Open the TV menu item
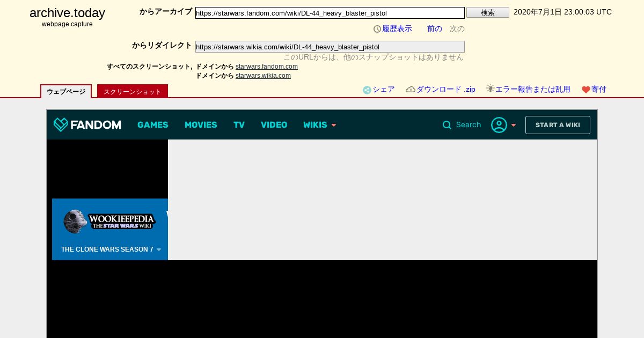644x338 pixels. coord(239,125)
